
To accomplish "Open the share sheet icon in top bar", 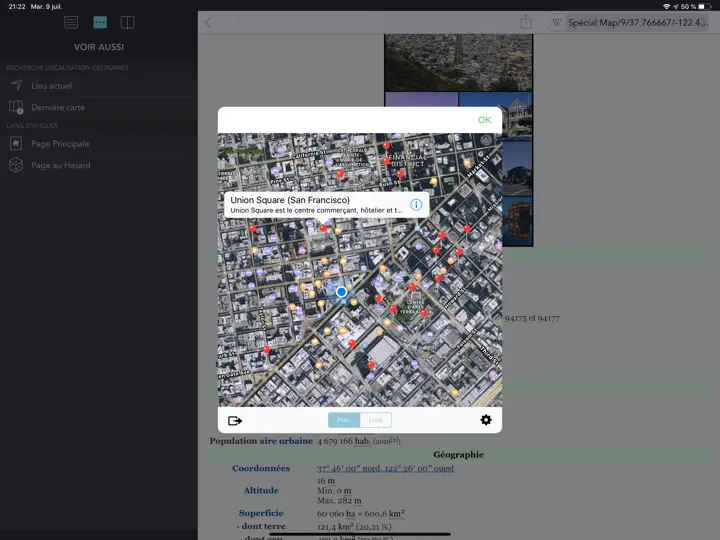I will point(526,21).
